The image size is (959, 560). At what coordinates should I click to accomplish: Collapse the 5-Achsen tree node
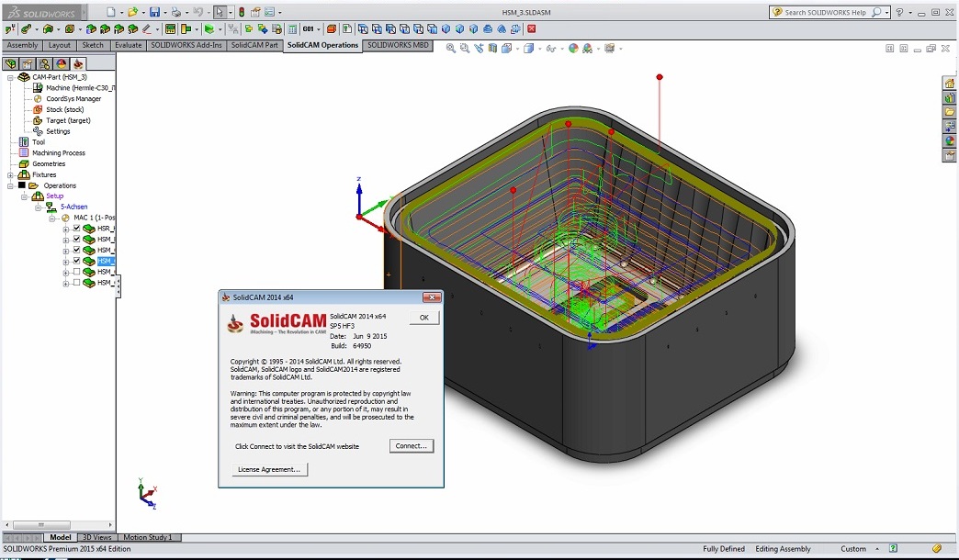click(x=38, y=207)
